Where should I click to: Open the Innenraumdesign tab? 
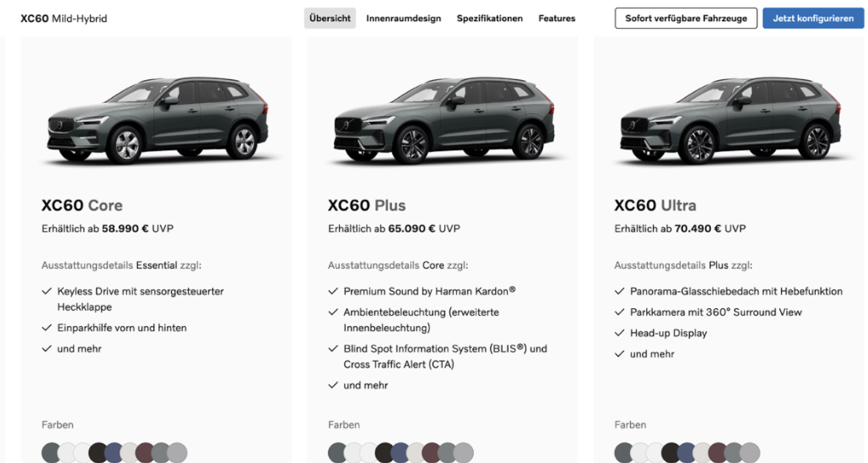403,19
